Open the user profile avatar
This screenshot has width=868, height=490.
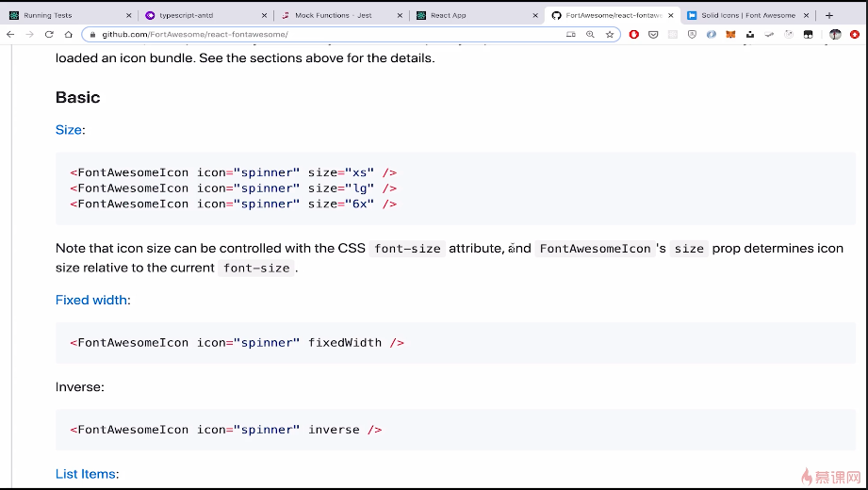coord(835,34)
